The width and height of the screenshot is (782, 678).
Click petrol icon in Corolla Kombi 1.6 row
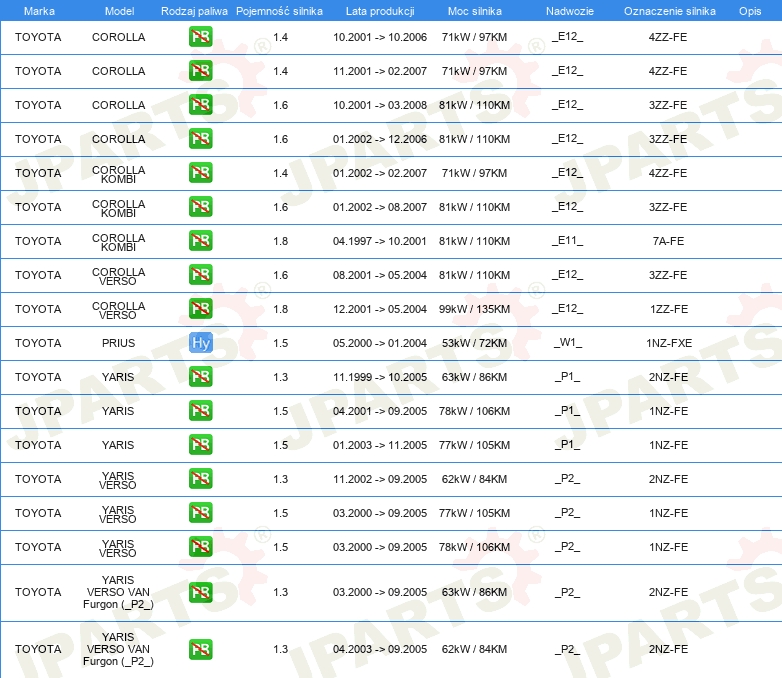point(200,207)
